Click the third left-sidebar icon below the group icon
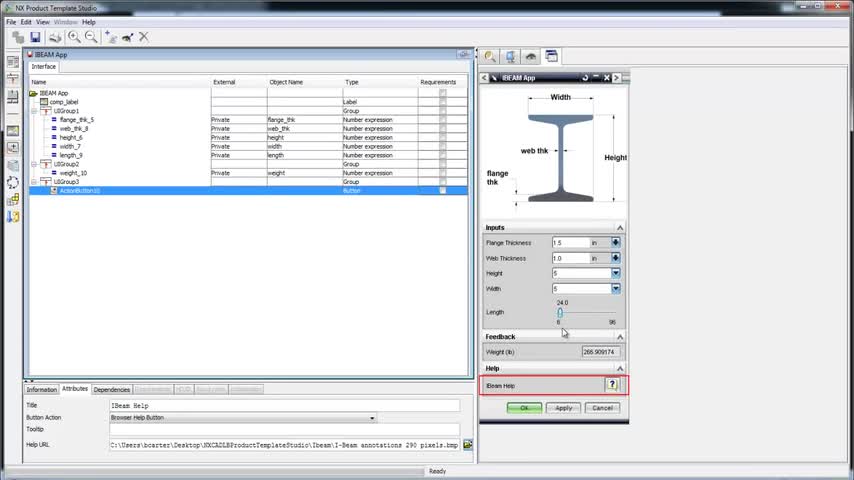 [x=13, y=96]
